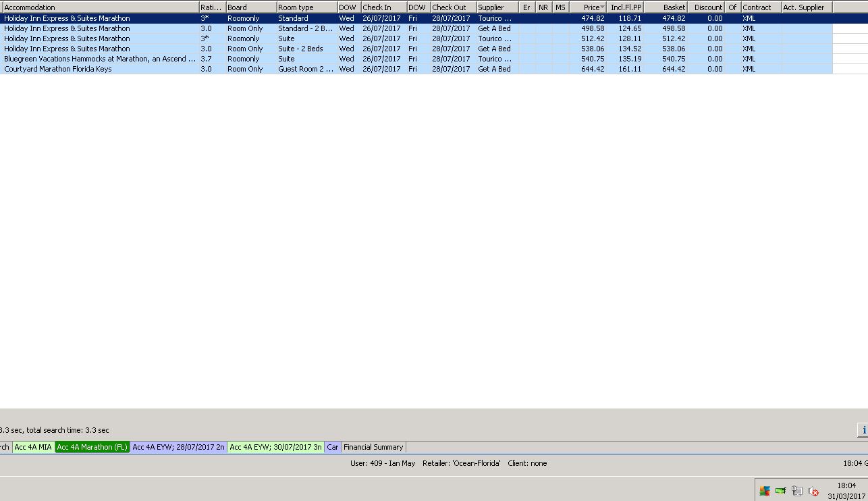The image size is (868, 501).
Task: Click the NR column header
Action: click(x=544, y=7)
